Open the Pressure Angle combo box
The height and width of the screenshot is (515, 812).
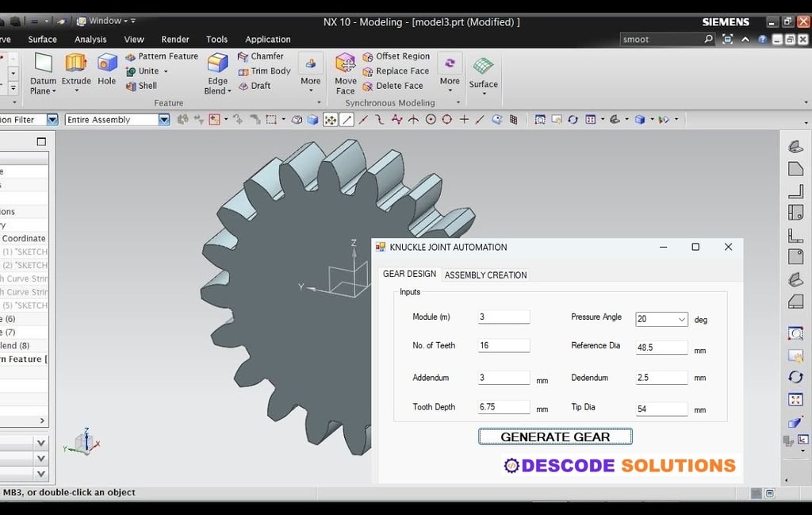point(661,319)
